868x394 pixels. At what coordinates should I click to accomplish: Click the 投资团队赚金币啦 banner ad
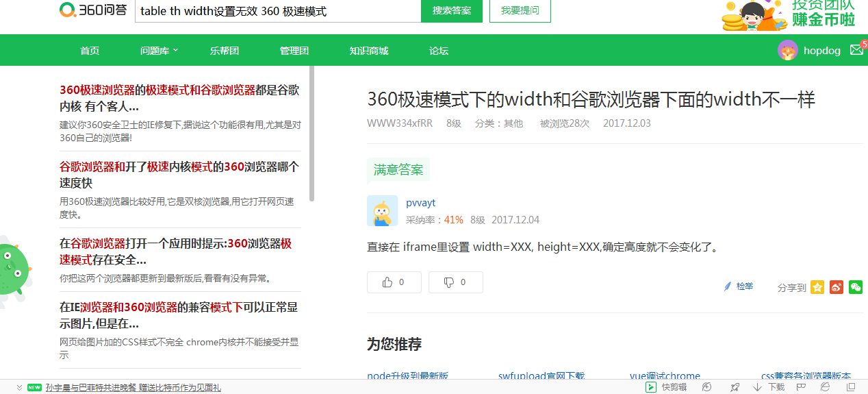tap(789, 15)
